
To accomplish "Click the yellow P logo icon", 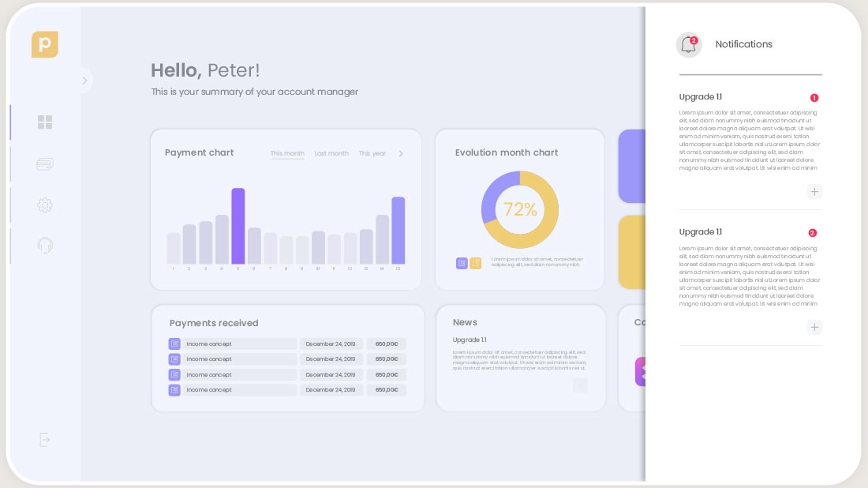I will point(45,44).
